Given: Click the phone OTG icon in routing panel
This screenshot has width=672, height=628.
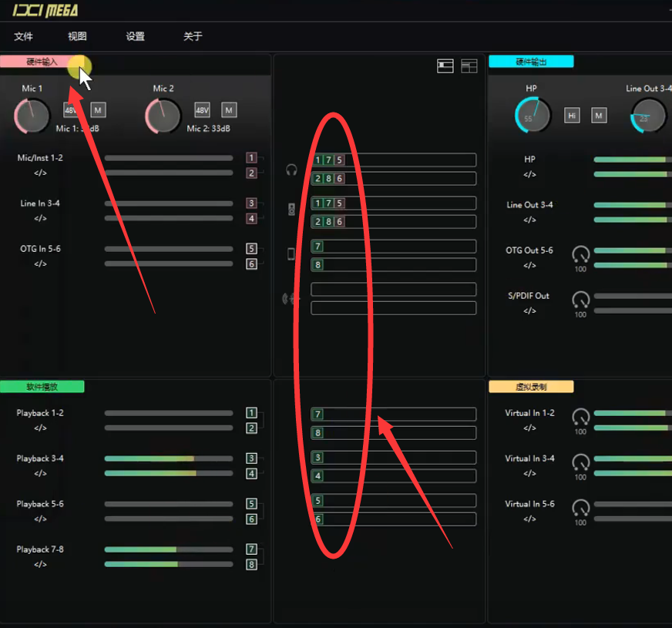Looking at the screenshot, I should click(291, 254).
